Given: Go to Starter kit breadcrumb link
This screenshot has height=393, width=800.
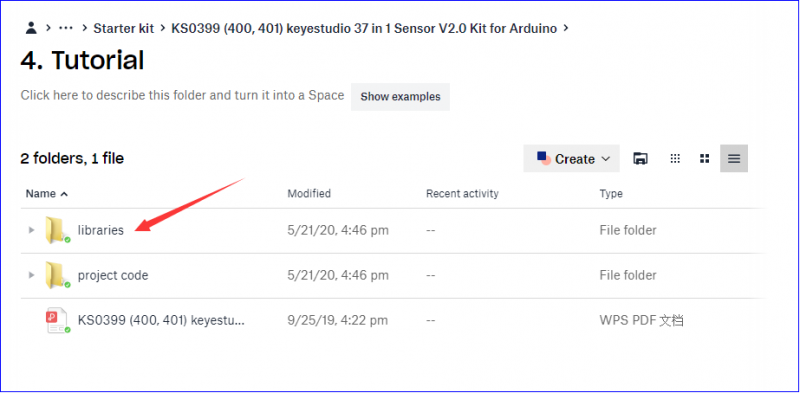Looking at the screenshot, I should coord(123,29).
